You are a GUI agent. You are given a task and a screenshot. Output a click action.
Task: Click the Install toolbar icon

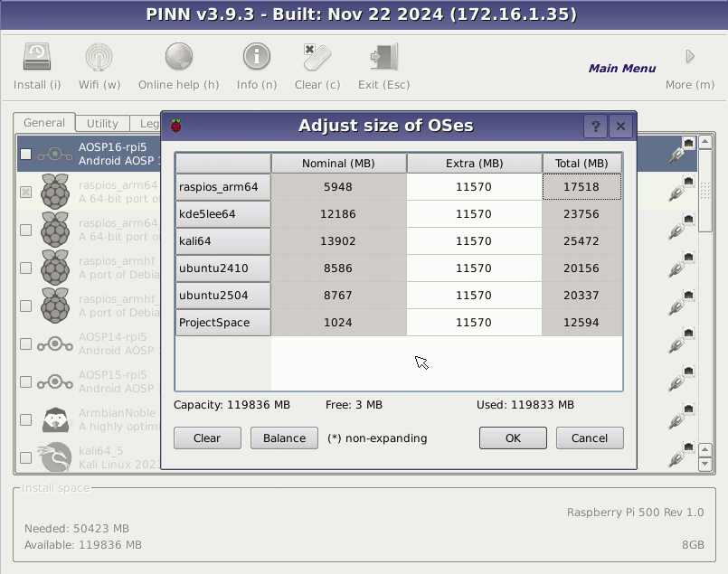[37, 58]
